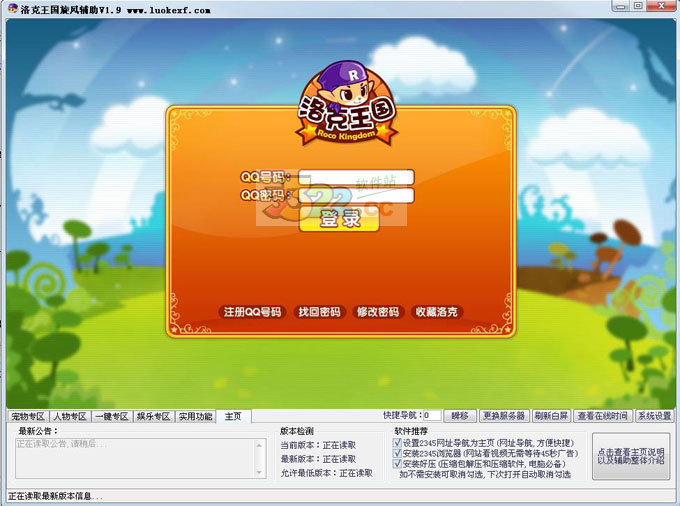The image size is (680, 506).
Task: Focus the QQ号码 input field
Action: click(356, 177)
